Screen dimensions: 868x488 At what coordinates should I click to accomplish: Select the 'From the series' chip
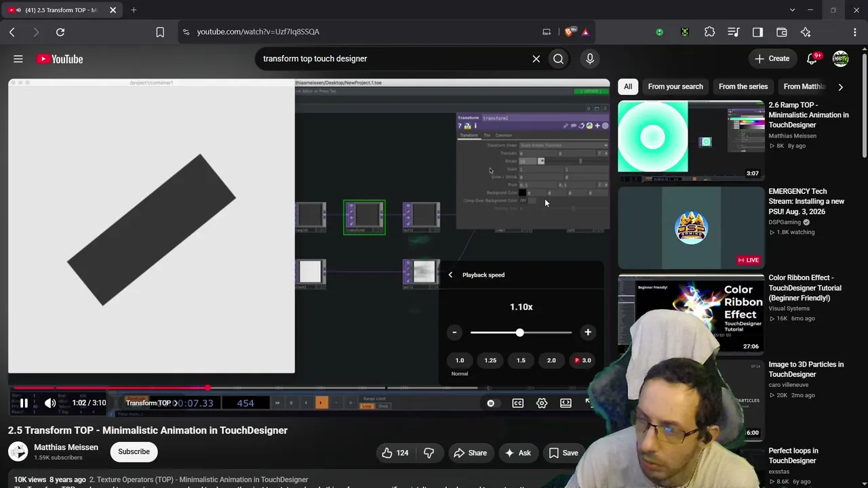(x=743, y=87)
